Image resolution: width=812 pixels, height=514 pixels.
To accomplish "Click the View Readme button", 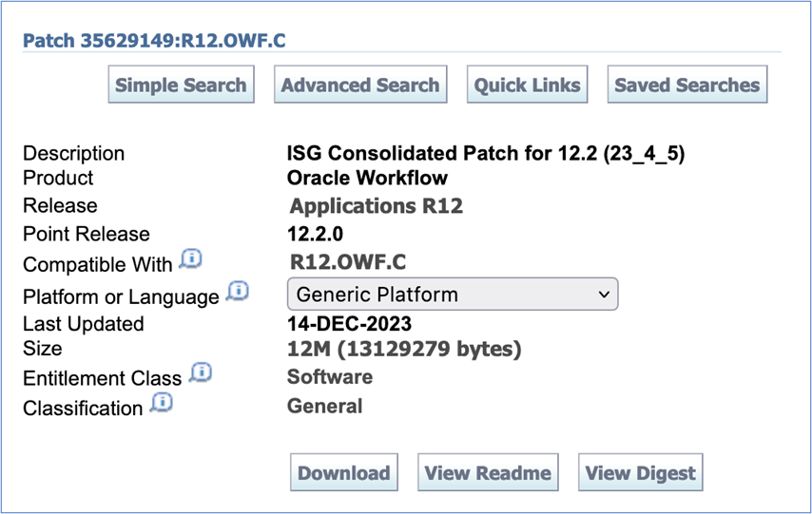I will (488, 472).
